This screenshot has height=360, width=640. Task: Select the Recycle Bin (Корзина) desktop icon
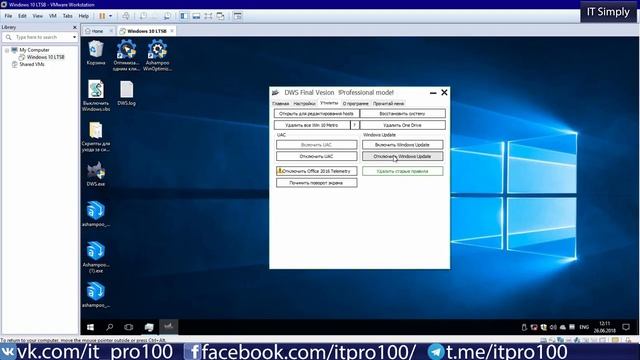point(96,53)
